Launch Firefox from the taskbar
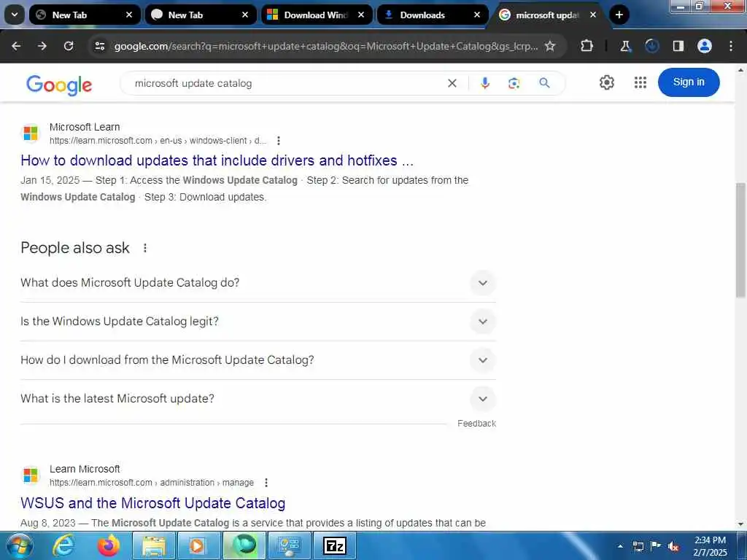 tap(109, 545)
